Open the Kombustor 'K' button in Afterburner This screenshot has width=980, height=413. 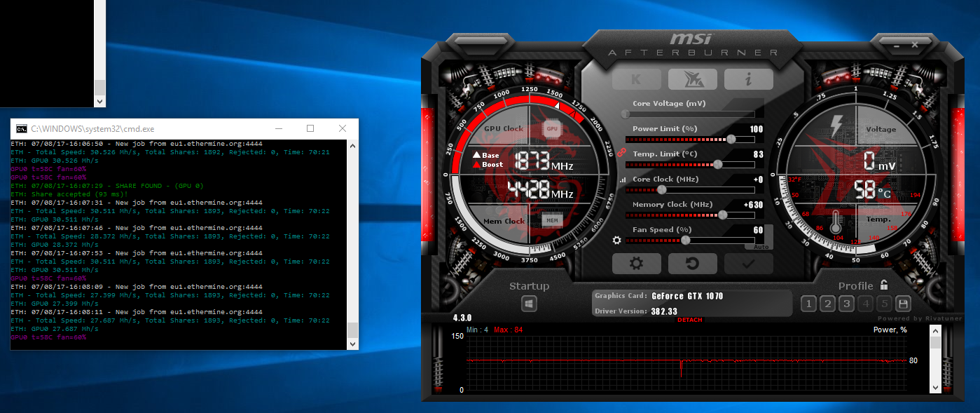pyautogui.click(x=636, y=79)
